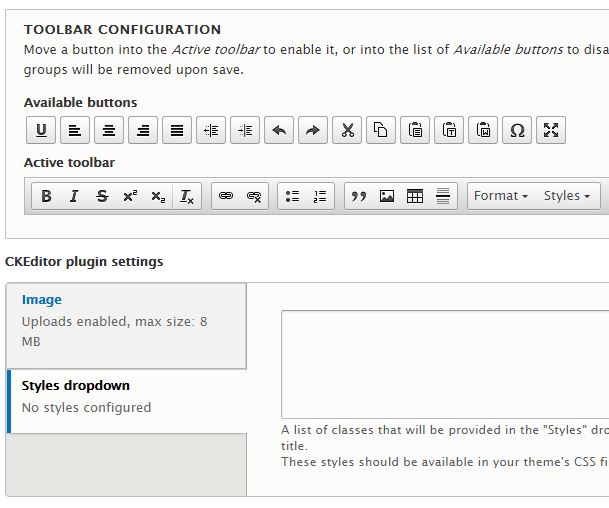Click the Redo arrow button
The width and height of the screenshot is (609, 508).
pos(313,130)
